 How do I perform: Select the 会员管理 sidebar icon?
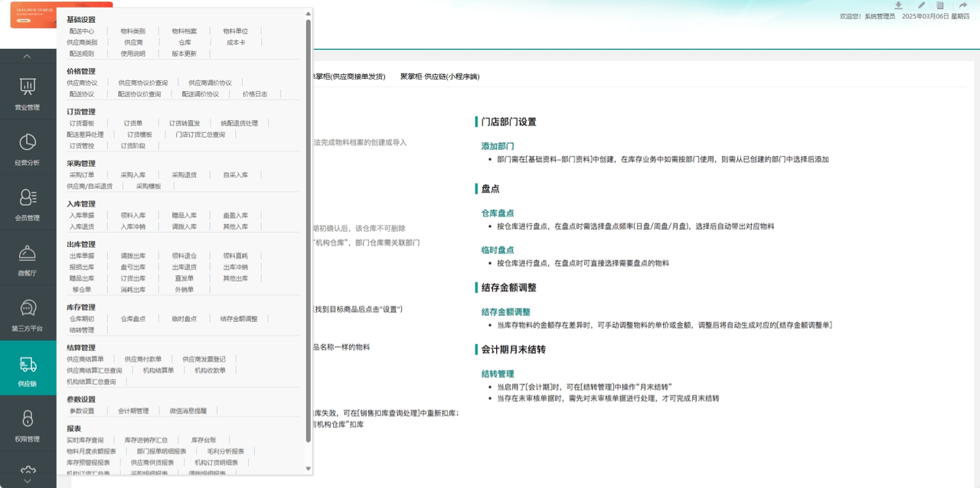[x=28, y=203]
